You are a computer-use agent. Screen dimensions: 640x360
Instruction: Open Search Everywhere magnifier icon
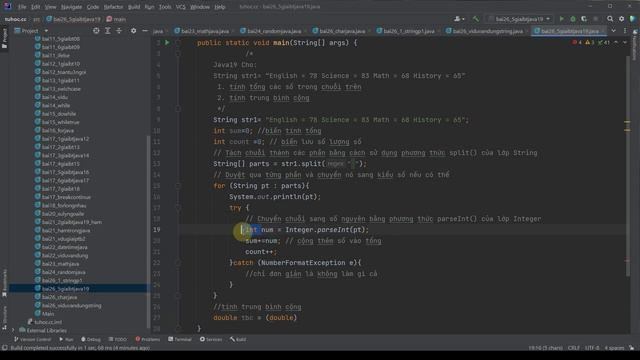610,19
